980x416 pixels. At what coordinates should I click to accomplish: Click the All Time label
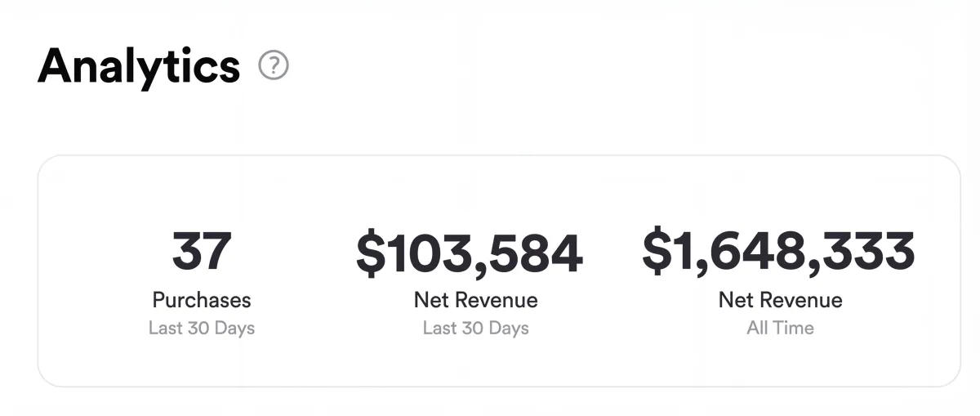coord(780,329)
